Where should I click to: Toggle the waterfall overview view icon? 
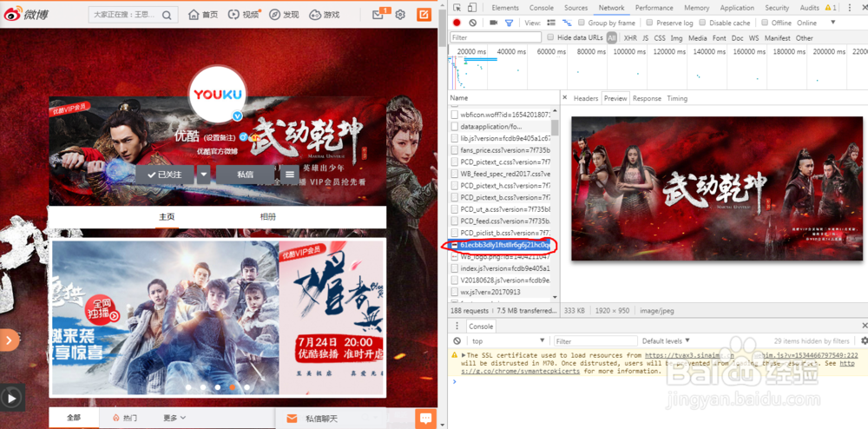(567, 23)
